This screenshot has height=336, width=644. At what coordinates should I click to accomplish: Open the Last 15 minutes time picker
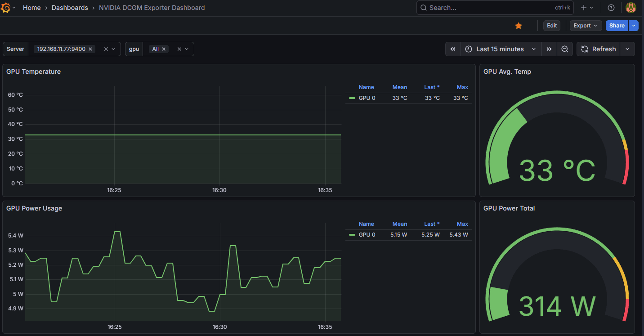(x=501, y=49)
